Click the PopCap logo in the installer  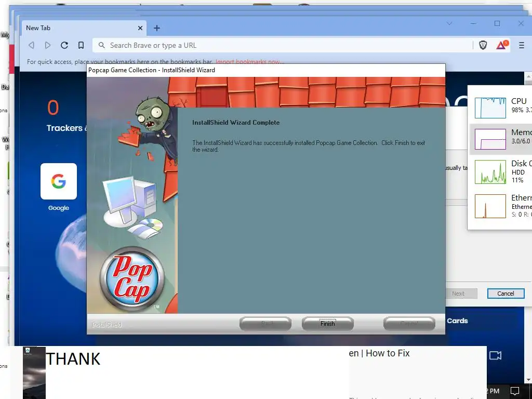click(132, 279)
